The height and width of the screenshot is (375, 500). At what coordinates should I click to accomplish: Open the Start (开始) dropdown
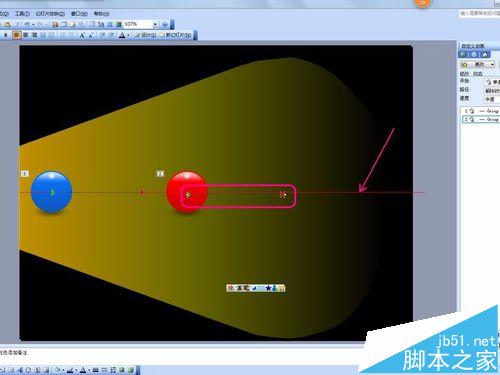(492, 82)
